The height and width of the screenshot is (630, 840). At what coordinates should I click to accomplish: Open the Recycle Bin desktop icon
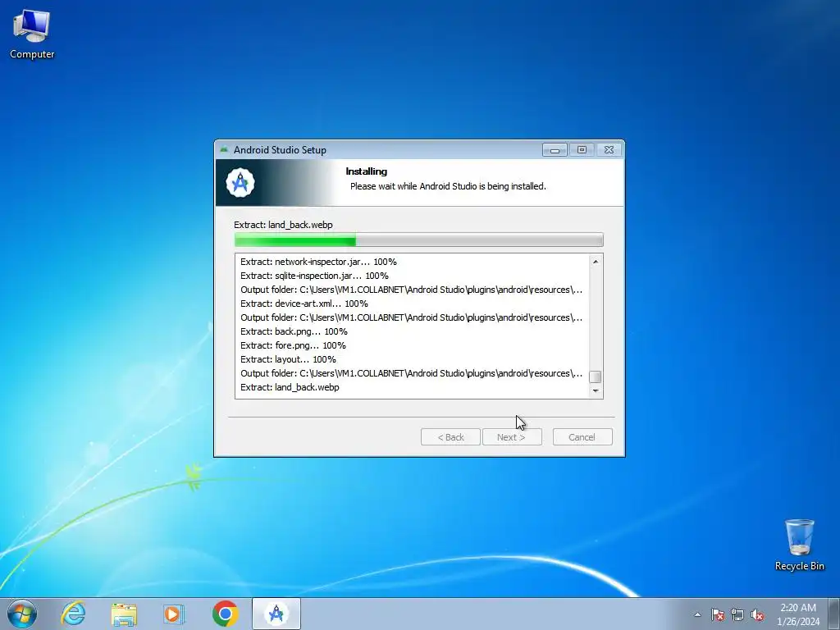pos(799,546)
